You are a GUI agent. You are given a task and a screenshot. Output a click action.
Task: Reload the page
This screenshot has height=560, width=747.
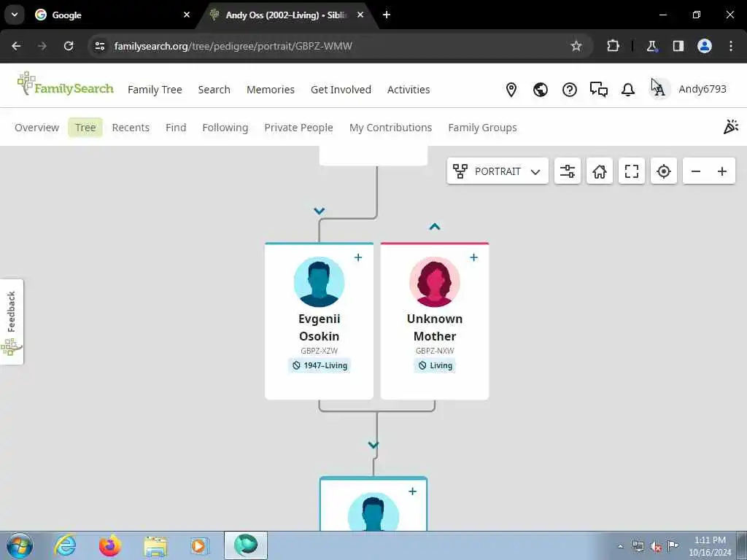[69, 46]
